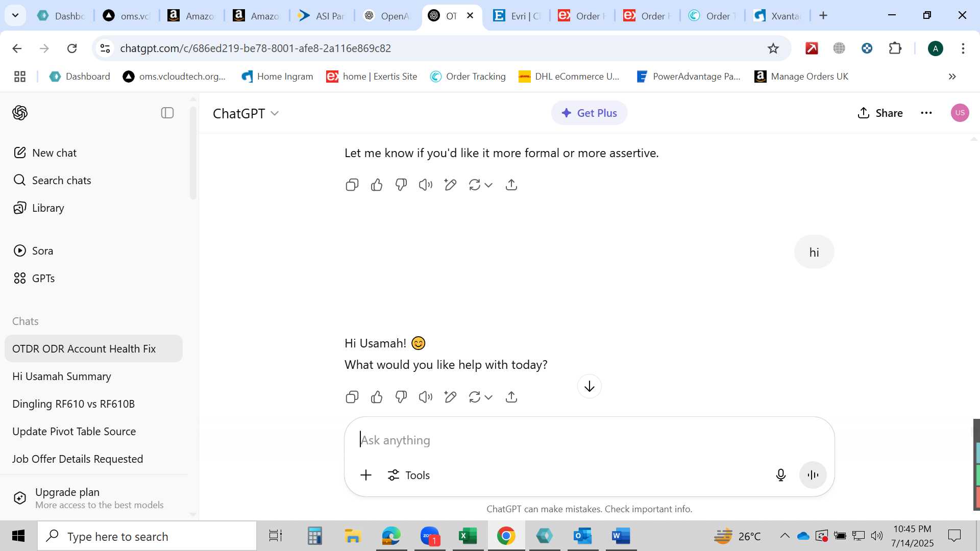Switch to the Xvantage browser tab
This screenshot has height=551, width=980.
click(x=777, y=16)
